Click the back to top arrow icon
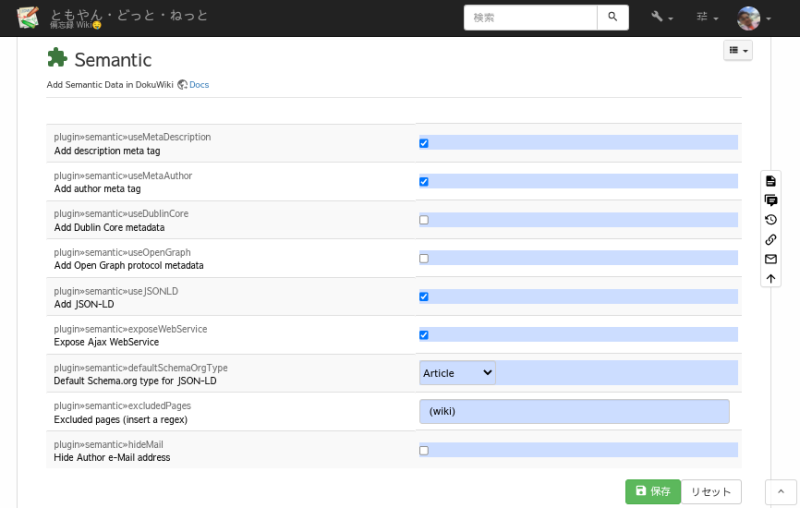This screenshot has height=508, width=800. tap(770, 278)
